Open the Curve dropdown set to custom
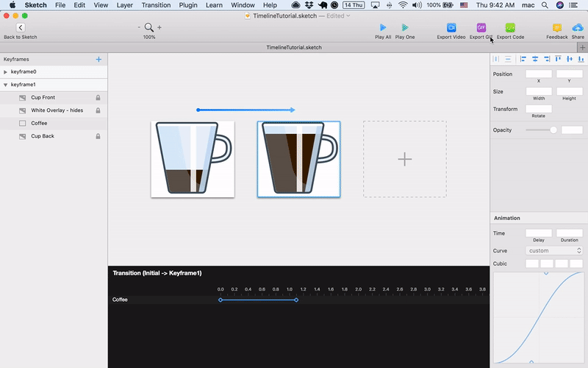 554,251
